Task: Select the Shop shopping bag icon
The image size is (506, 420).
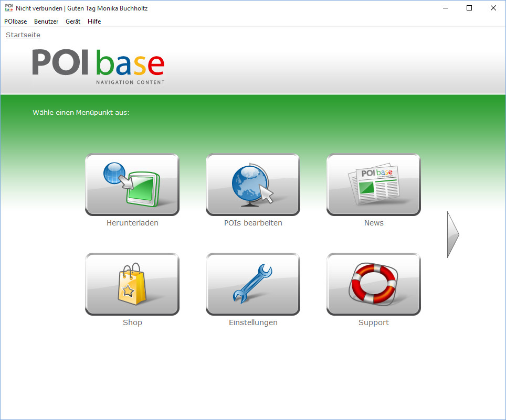Action: (x=132, y=284)
